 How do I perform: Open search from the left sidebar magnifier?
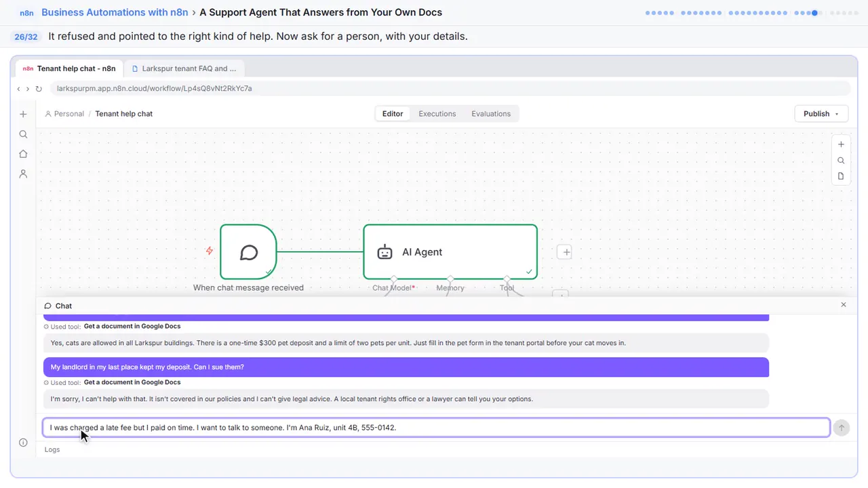[x=23, y=134]
